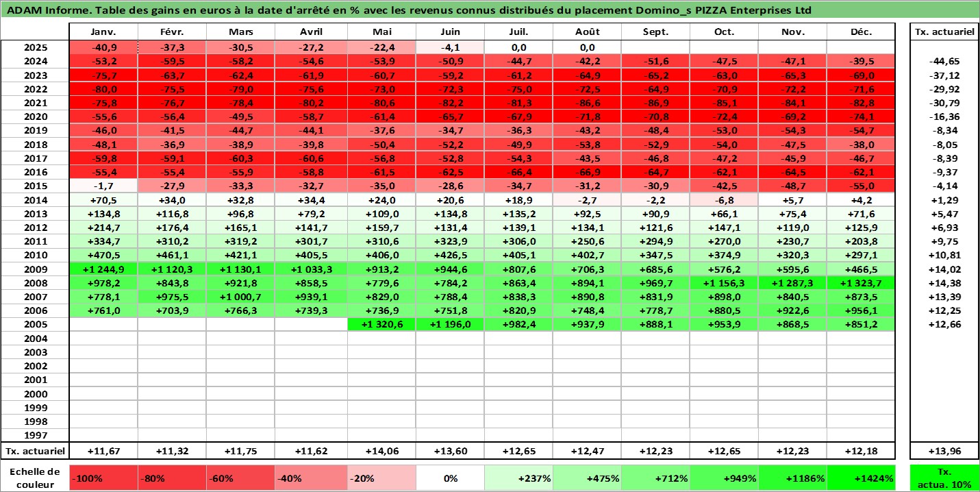Click bottom-row value '+12,47' under Août
The height and width of the screenshot is (492, 980).
tap(586, 451)
